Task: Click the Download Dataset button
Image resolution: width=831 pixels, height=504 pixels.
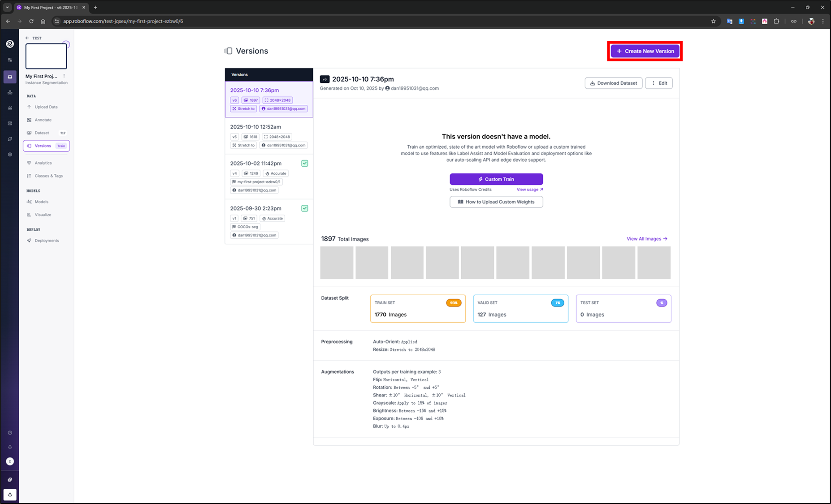Action: [x=614, y=83]
